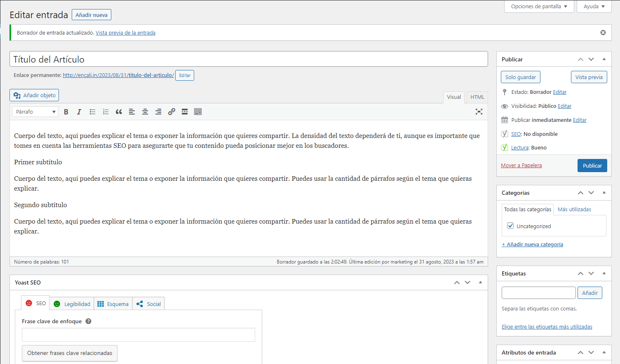Click Elige entre las etiquetas más utilizadas
620x364 pixels.
click(x=547, y=327)
